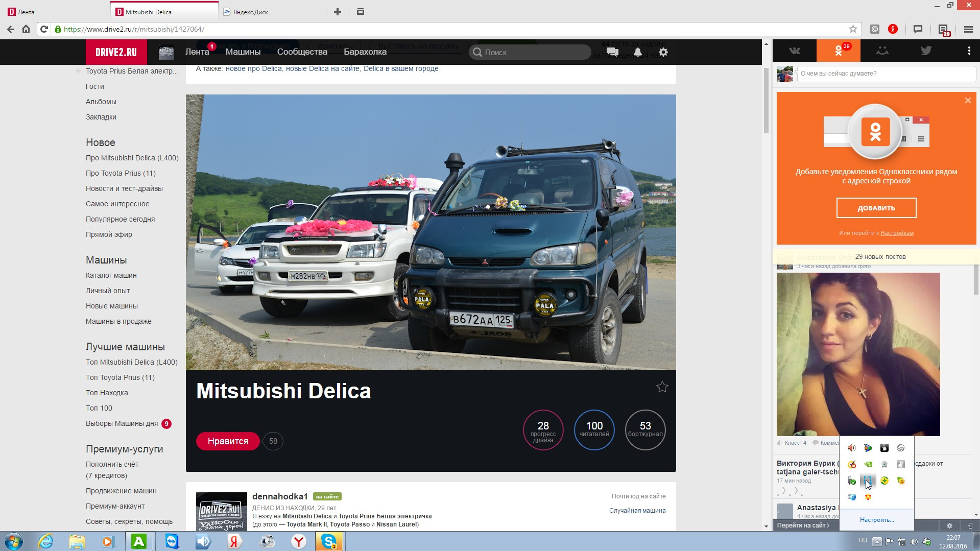Viewport: 980px width, 551px height.
Task: Open the Машины menu item
Action: (x=243, y=52)
